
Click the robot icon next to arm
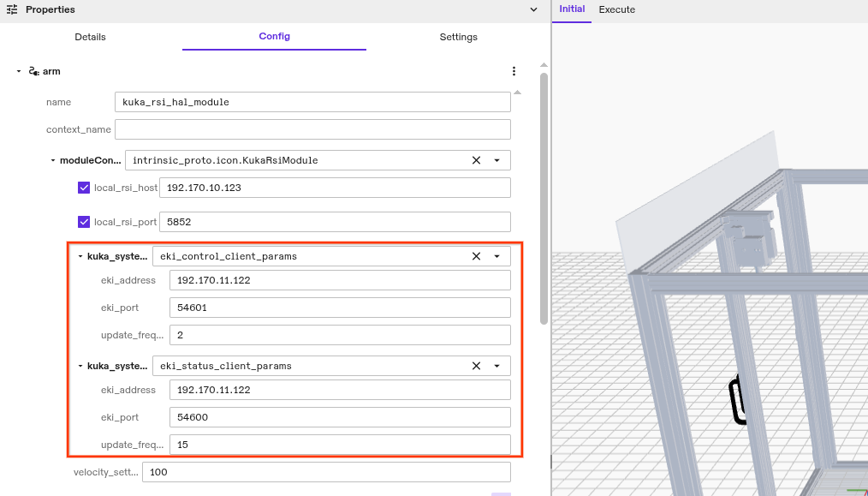34,71
